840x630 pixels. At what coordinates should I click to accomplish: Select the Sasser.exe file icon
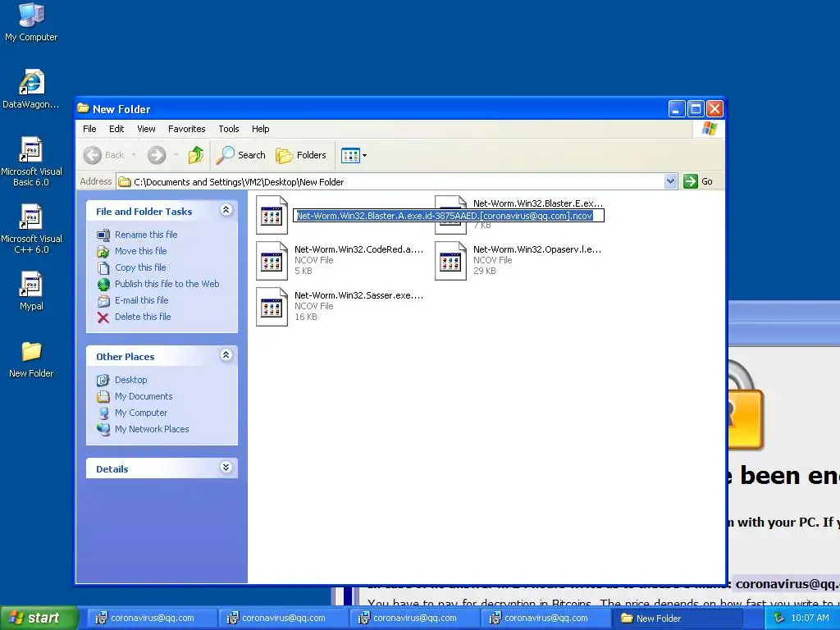[x=272, y=307]
